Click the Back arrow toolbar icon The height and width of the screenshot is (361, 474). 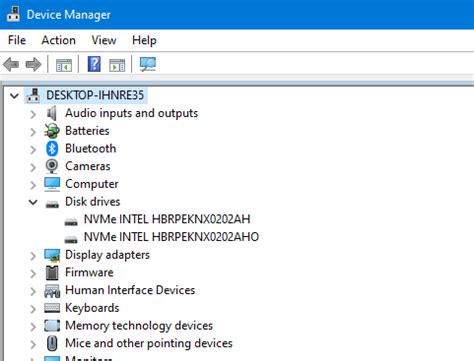pyautogui.click(x=11, y=64)
